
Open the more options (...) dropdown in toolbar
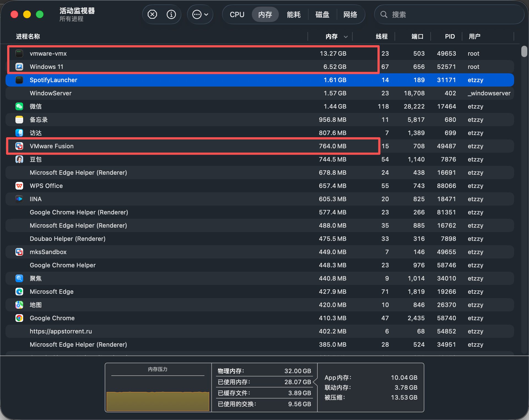pos(200,14)
